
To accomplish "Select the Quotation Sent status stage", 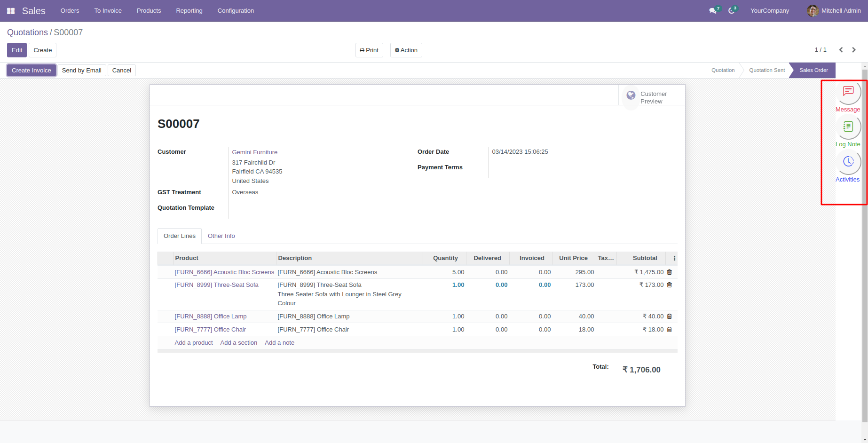I will click(x=766, y=71).
